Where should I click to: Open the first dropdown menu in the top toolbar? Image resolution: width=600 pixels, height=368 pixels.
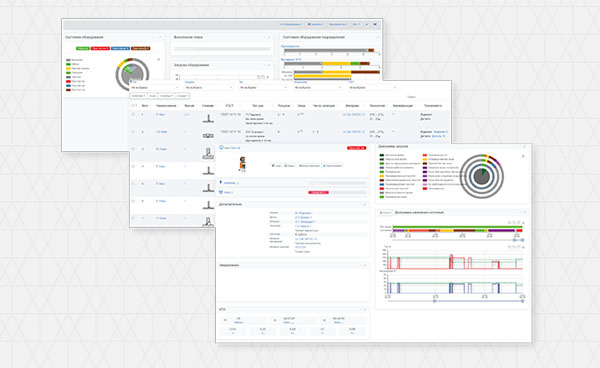pos(291,24)
